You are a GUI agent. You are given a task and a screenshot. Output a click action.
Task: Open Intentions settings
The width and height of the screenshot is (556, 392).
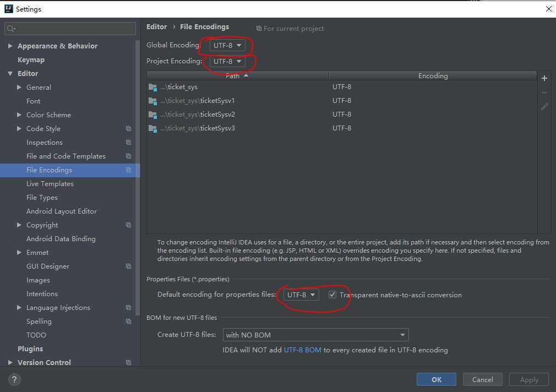tap(42, 294)
